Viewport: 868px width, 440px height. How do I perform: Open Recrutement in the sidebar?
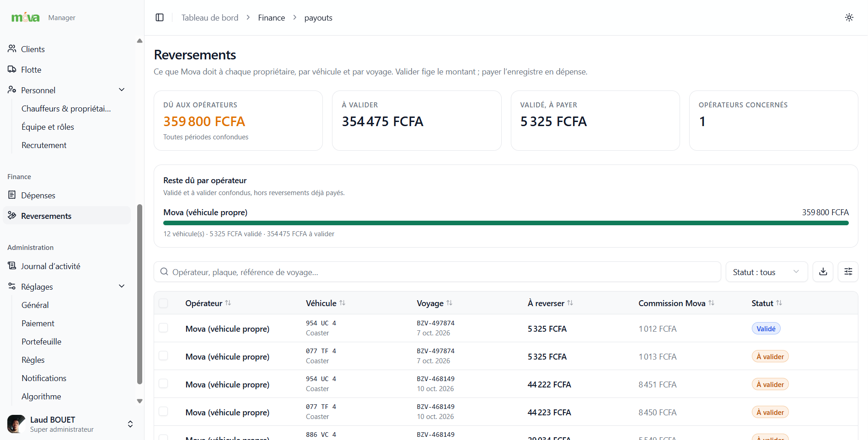(x=44, y=145)
